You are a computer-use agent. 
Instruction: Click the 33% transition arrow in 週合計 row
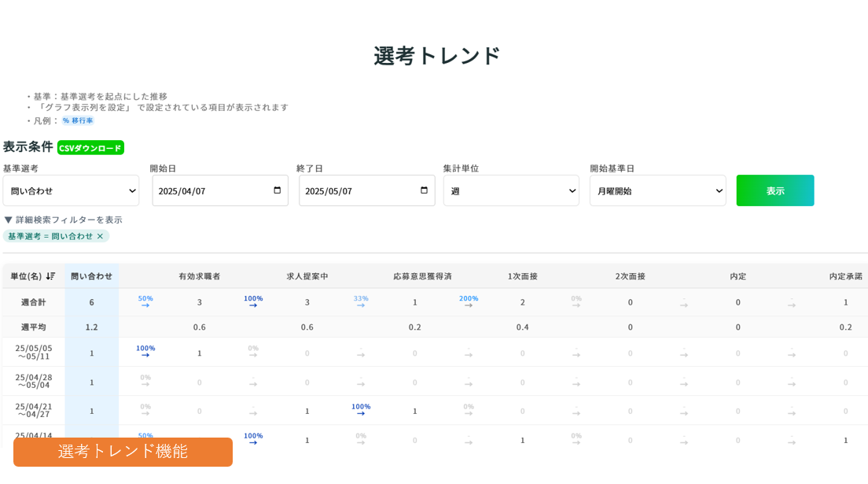361,305
